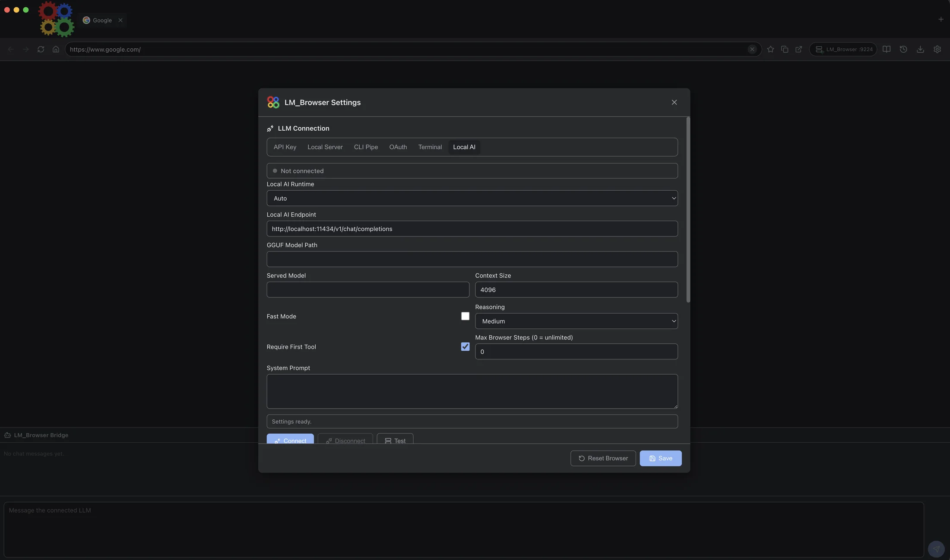Click the Context Size field
Viewport: 950px width, 560px height.
point(576,289)
